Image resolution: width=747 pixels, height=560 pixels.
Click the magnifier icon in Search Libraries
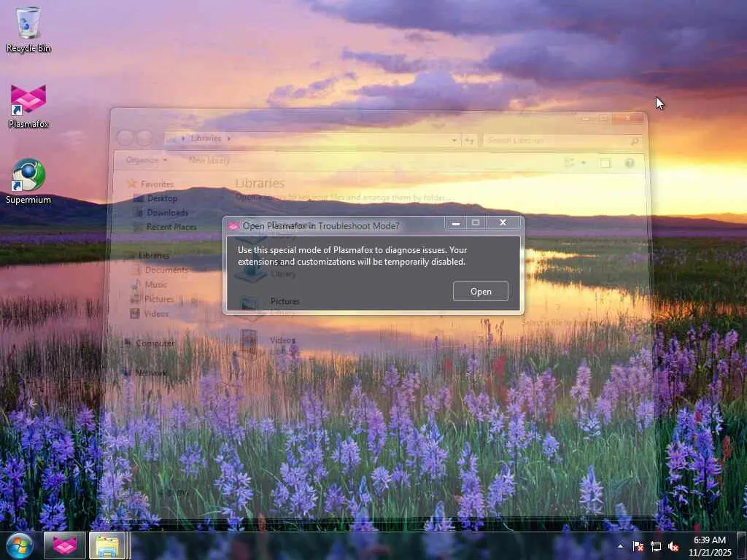635,141
